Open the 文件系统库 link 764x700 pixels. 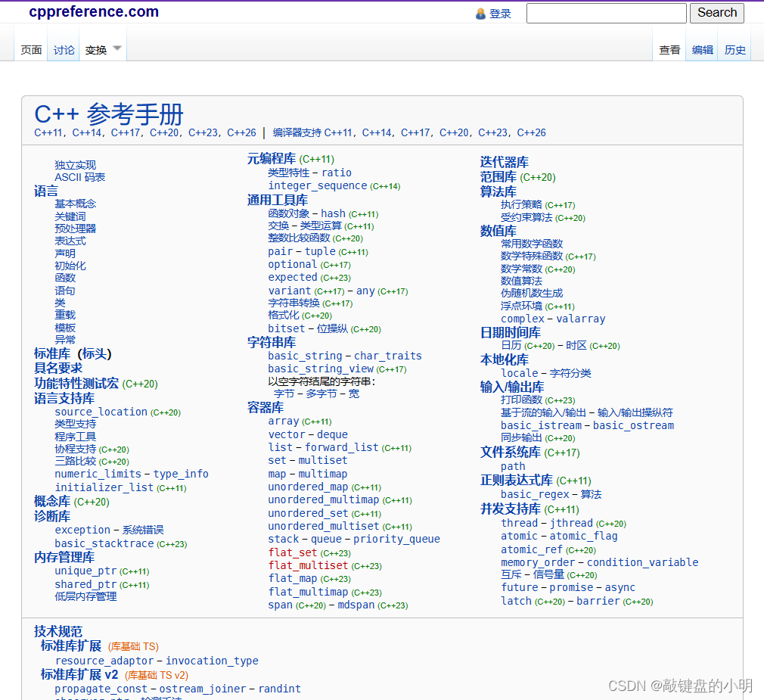pos(510,452)
